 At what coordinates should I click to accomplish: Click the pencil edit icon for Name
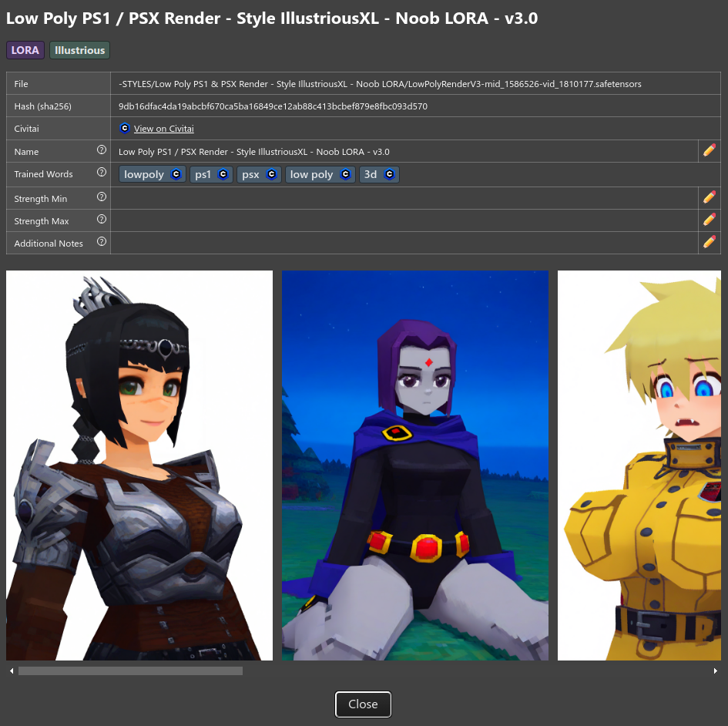[709, 150]
